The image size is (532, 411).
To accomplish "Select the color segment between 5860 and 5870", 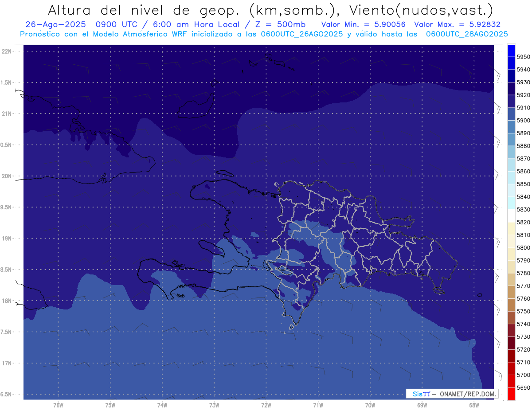I will click(x=511, y=165).
